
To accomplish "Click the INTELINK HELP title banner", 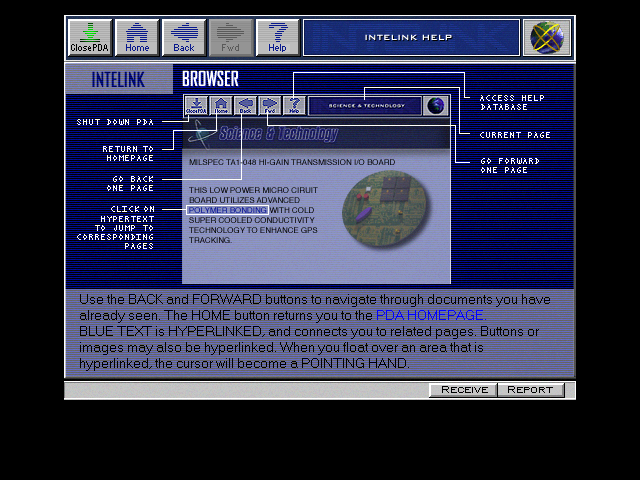I will click(x=411, y=37).
